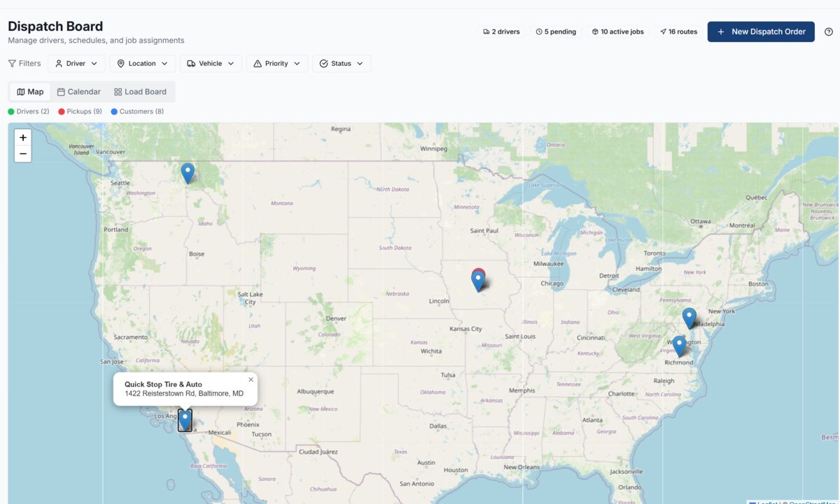Switch to the Load Board tab
Screen dimensions: 840x504
(140, 91)
